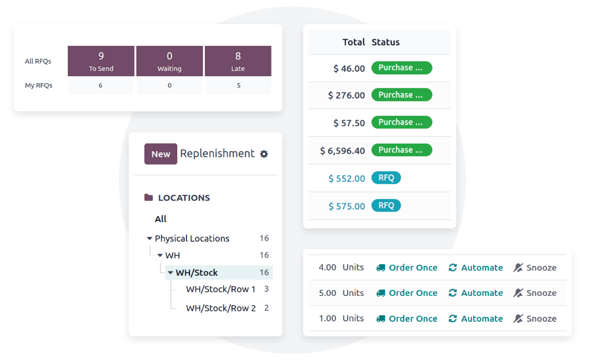Click the Locations folder icon
Image resolution: width=600 pixels, height=364 pixels.
click(x=149, y=197)
